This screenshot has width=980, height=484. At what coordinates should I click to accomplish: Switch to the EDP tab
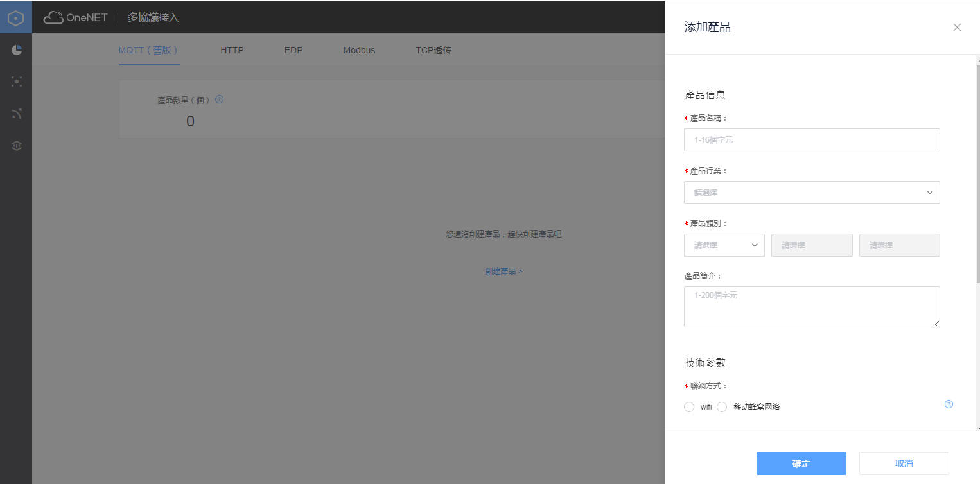(x=293, y=50)
